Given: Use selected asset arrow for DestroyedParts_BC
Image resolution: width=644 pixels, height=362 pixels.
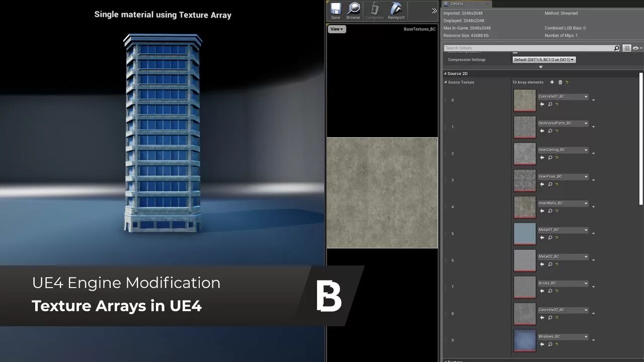Looking at the screenshot, I should click(542, 131).
